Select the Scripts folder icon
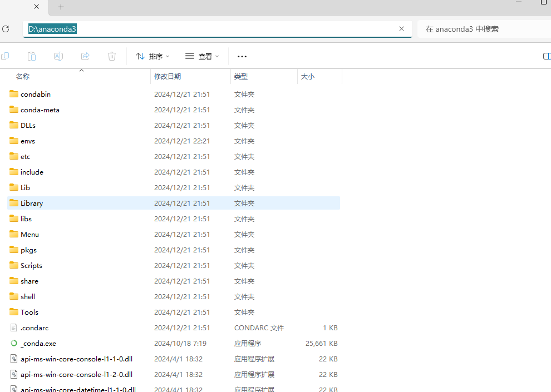 click(14, 265)
